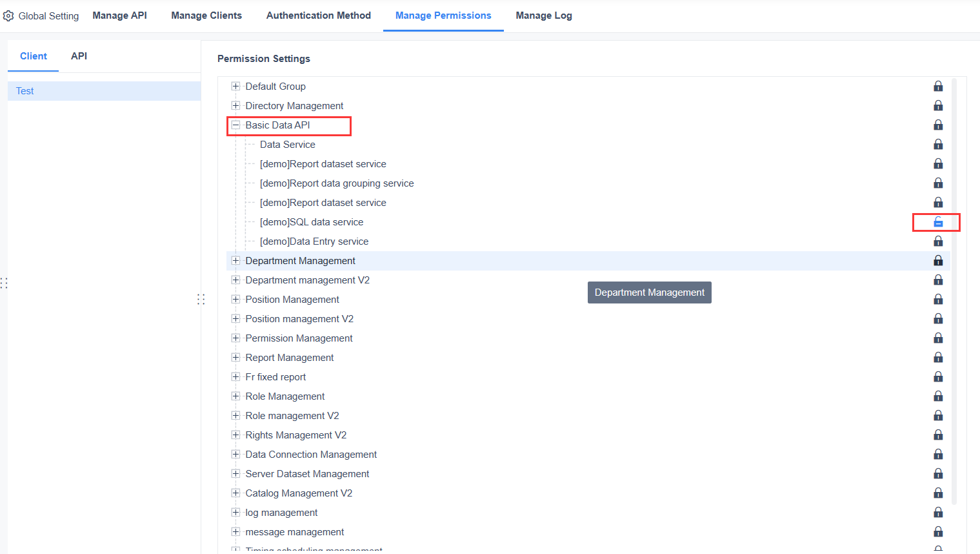Collapse the Basic Data API group

click(235, 125)
